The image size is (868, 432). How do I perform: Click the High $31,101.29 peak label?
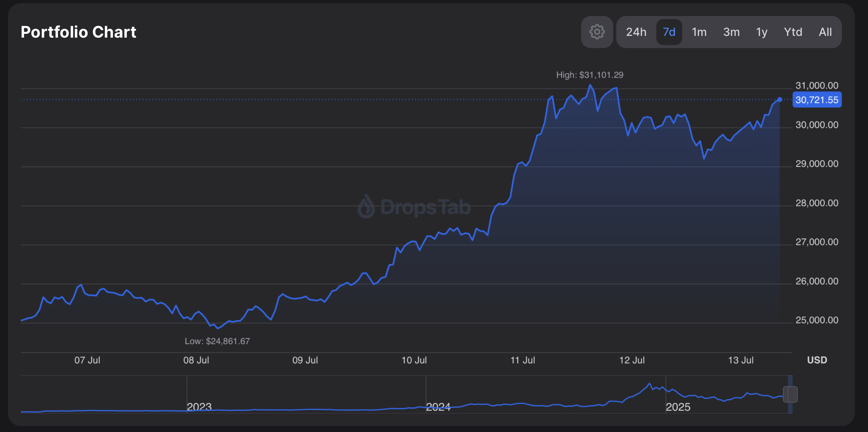pos(589,75)
